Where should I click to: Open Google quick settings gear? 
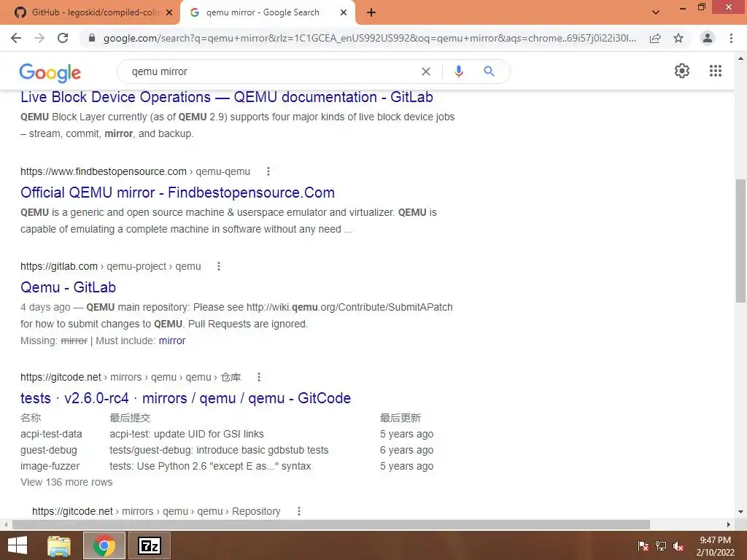click(x=682, y=71)
